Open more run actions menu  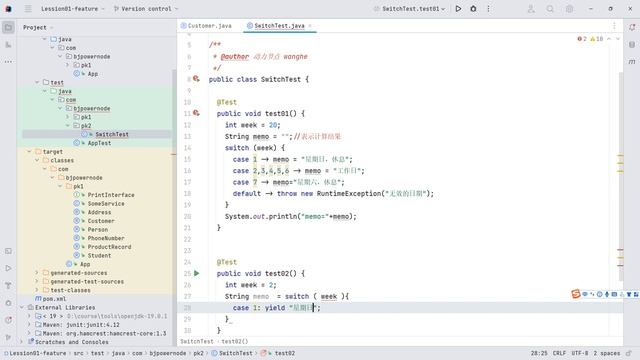488,9
